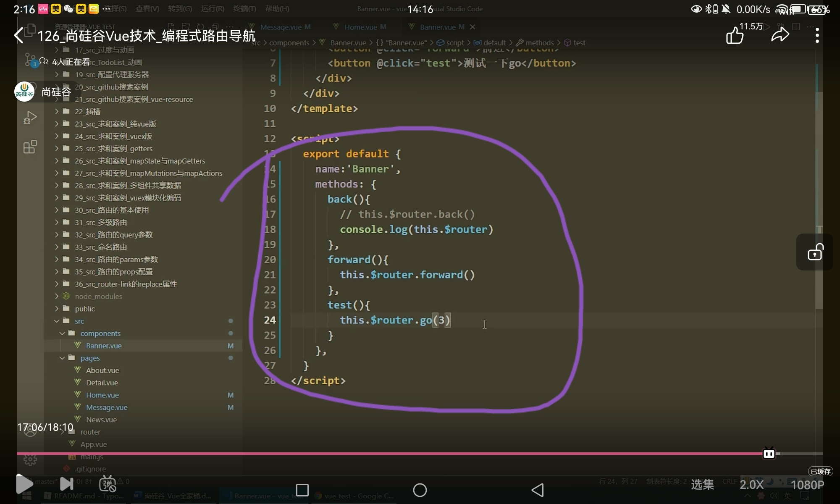Screen dimensions: 840x504
Task: Tap the screen lock icon
Action: (815, 252)
